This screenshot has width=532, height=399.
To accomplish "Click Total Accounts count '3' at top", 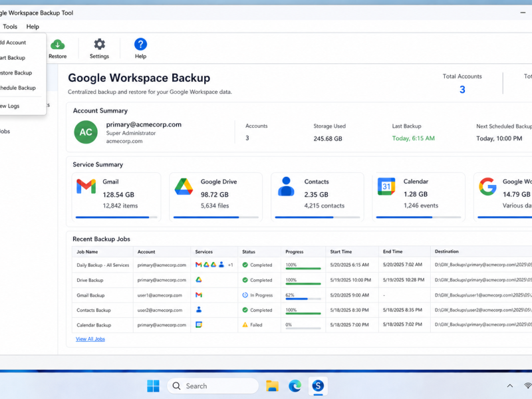I will [x=462, y=90].
